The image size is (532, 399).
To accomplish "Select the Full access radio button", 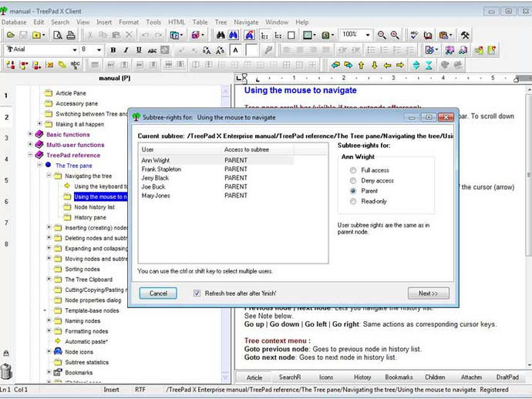I will click(353, 170).
